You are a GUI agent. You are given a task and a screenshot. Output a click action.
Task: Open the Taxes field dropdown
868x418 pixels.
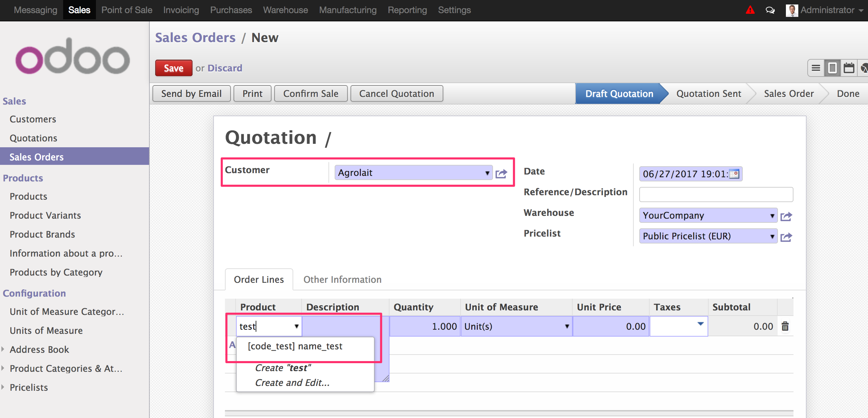pyautogui.click(x=700, y=324)
